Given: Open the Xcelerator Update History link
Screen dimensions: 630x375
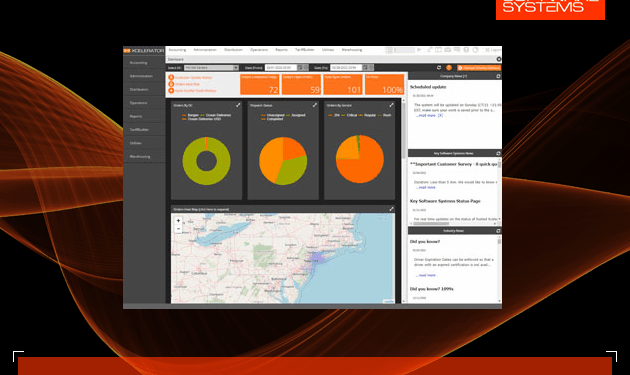Looking at the screenshot, I should point(193,78).
